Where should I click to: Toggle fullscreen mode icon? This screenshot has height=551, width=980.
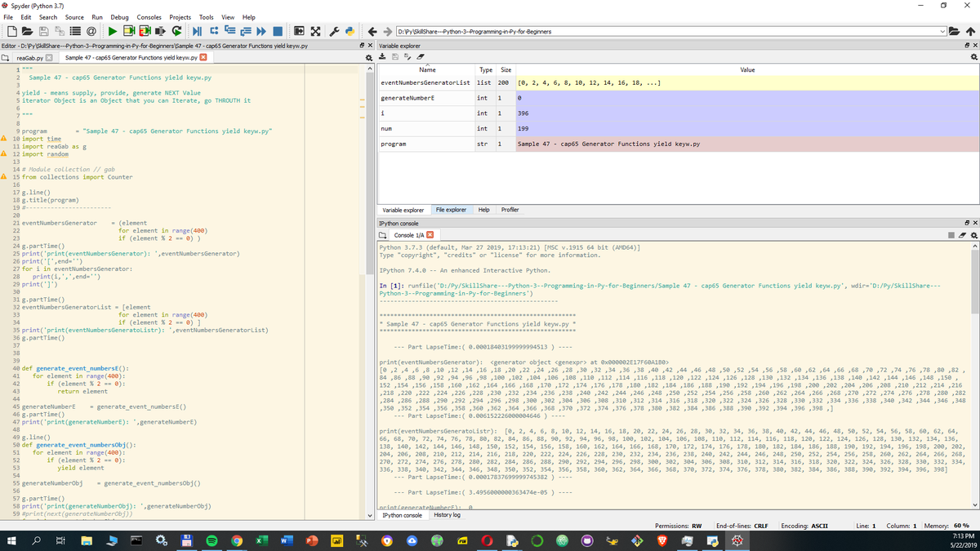coord(314,31)
